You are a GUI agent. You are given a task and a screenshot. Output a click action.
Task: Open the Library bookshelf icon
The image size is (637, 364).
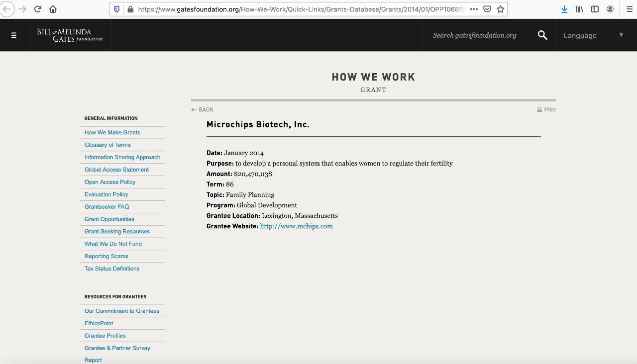[580, 9]
